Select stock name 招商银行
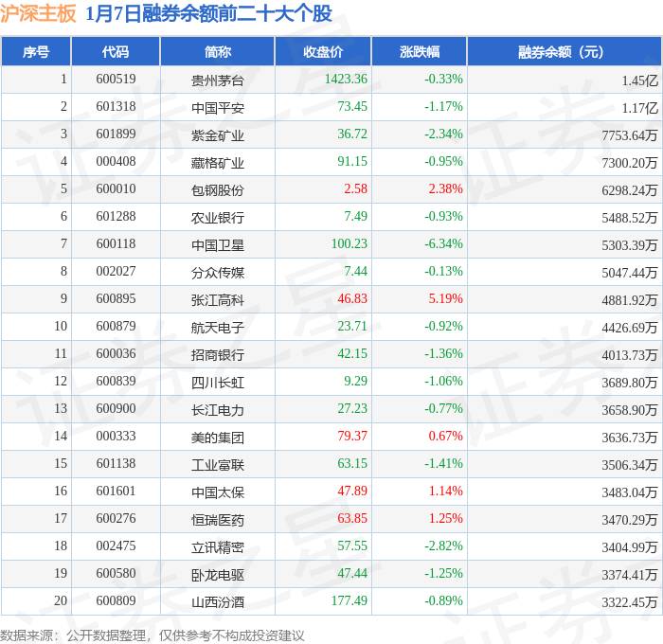Image resolution: width=663 pixels, height=644 pixels. click(x=217, y=355)
